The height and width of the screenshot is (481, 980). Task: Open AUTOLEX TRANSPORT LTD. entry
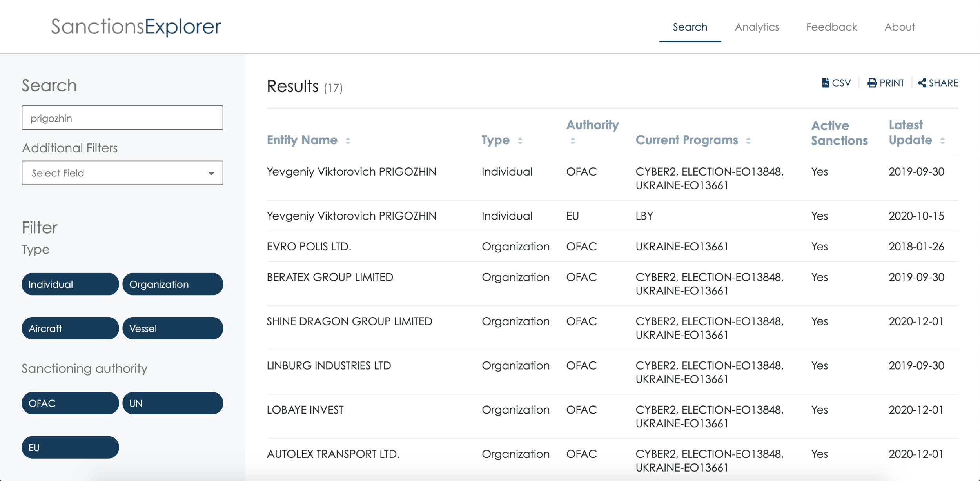333,454
